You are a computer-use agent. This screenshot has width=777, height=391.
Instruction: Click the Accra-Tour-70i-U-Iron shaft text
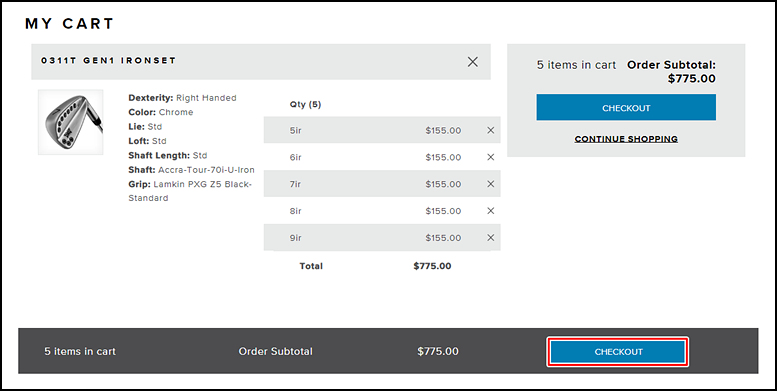[x=206, y=169]
